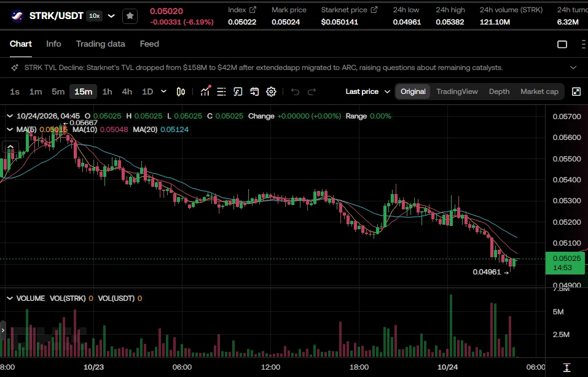Click the auto-fit price scale icon
588x377 pixels.
(566, 367)
